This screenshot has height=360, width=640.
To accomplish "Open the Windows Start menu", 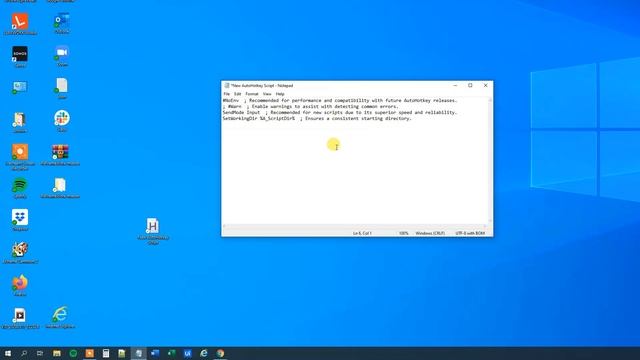I will pos(8,353).
